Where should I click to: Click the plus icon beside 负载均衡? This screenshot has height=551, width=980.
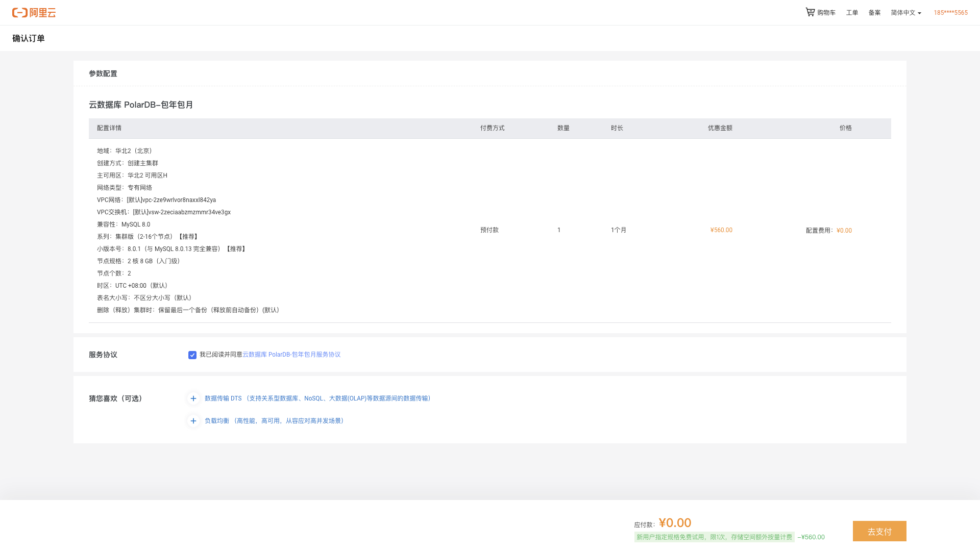(193, 421)
